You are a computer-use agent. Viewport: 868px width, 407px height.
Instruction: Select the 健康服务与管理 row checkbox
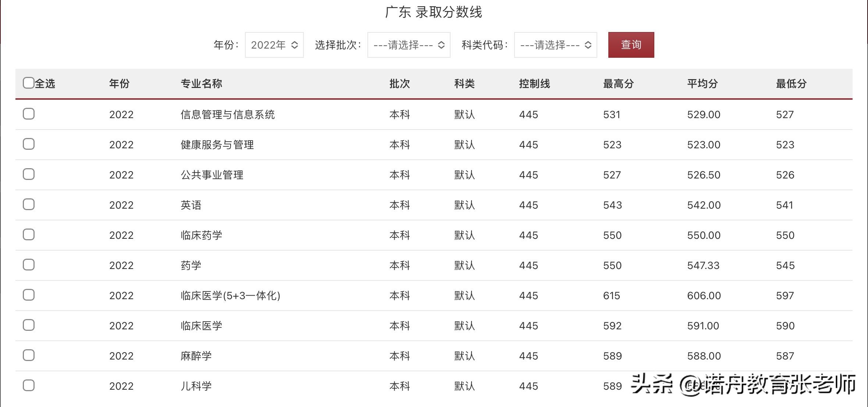pos(29,144)
